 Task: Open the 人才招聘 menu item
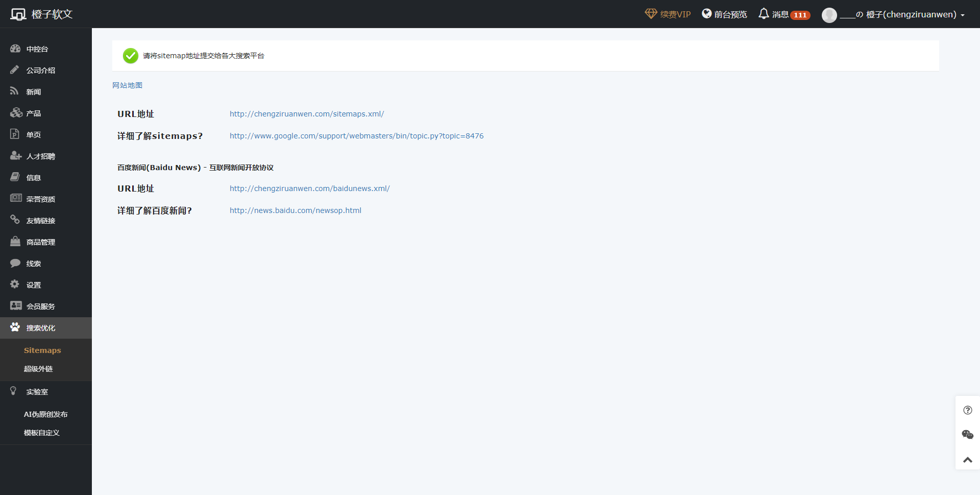pos(46,156)
